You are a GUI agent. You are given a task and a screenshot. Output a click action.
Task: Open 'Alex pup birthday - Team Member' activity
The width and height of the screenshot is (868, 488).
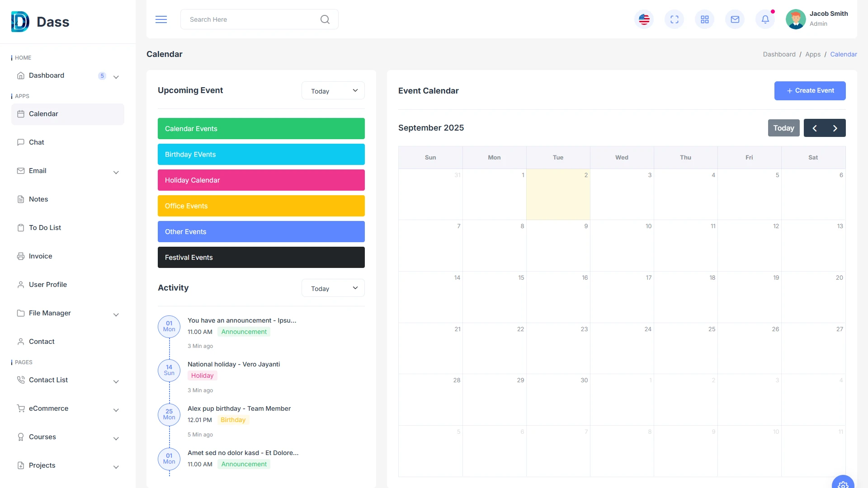click(239, 408)
